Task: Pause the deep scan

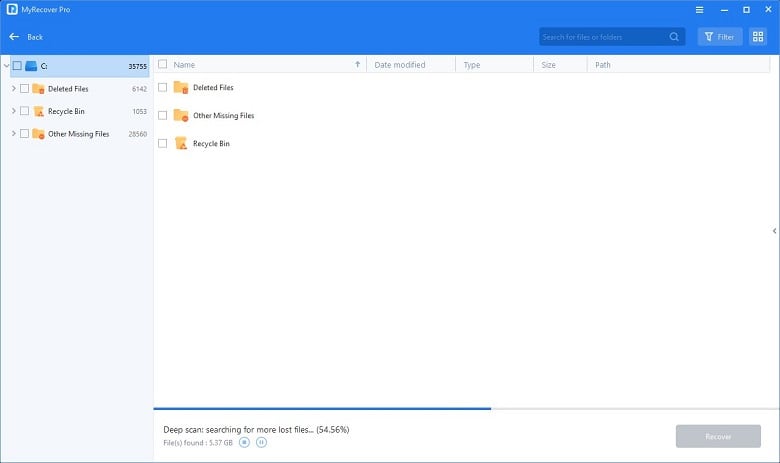Action: [x=261, y=442]
